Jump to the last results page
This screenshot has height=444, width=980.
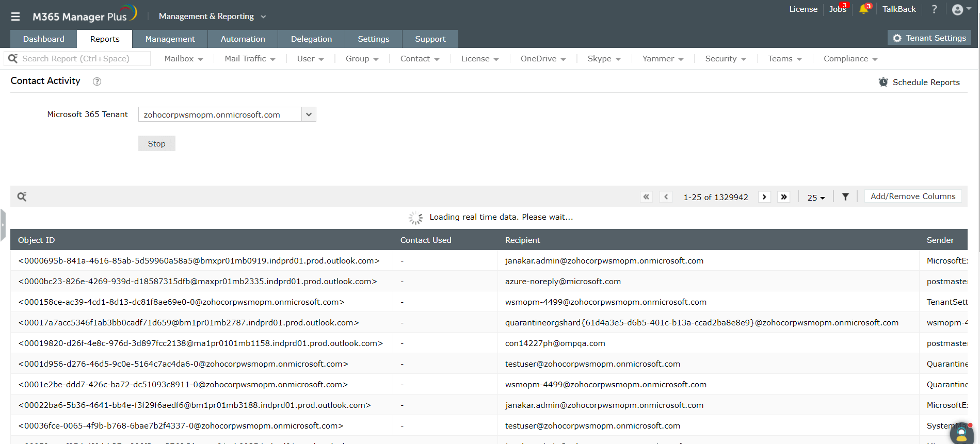784,197
